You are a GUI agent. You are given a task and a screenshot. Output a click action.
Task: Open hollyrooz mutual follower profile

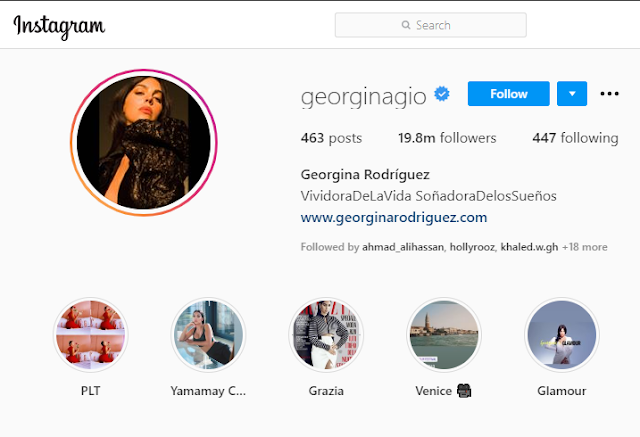pyautogui.click(x=472, y=247)
